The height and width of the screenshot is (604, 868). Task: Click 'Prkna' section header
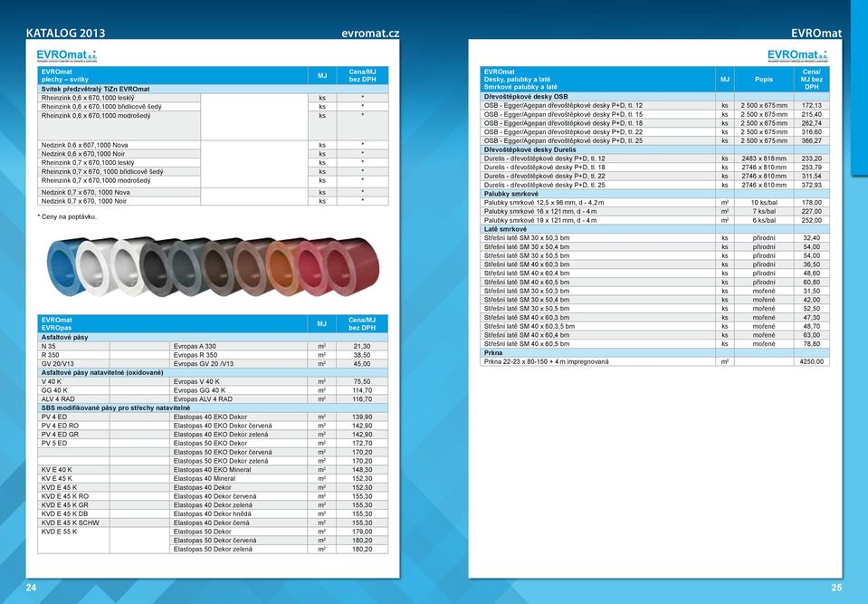tap(655, 352)
